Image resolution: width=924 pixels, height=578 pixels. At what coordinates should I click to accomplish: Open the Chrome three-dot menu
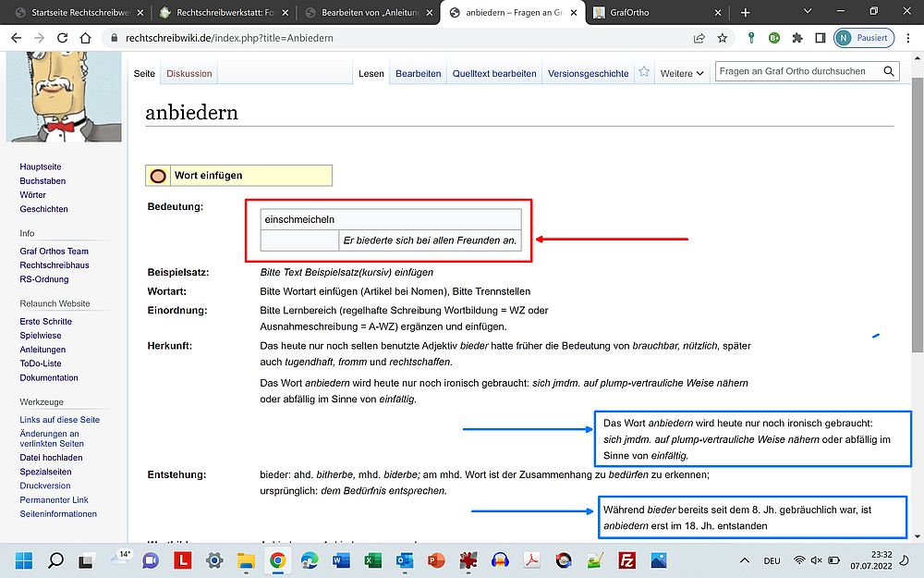coord(906,38)
